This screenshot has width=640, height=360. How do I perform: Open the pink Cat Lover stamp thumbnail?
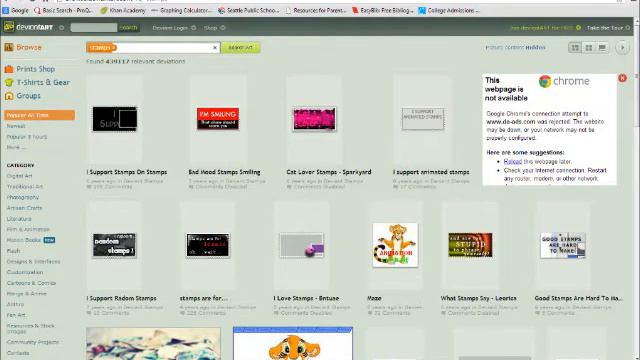[x=314, y=119]
